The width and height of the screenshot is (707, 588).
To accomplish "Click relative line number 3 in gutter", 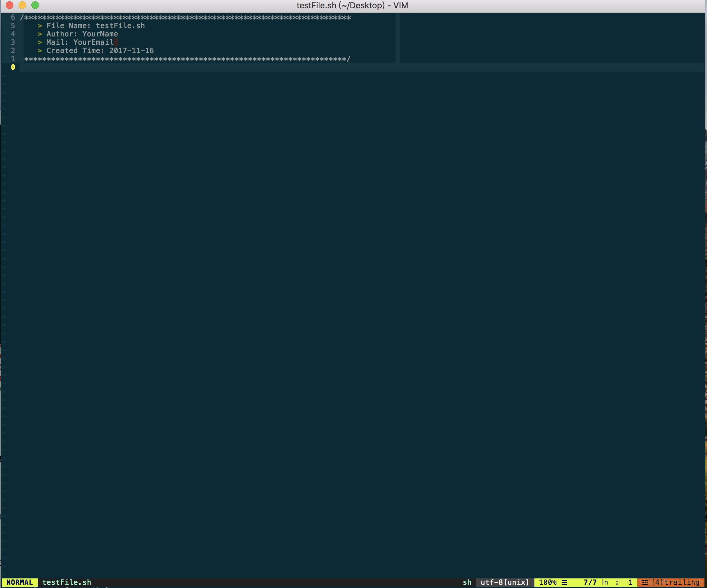I will tap(13, 43).
